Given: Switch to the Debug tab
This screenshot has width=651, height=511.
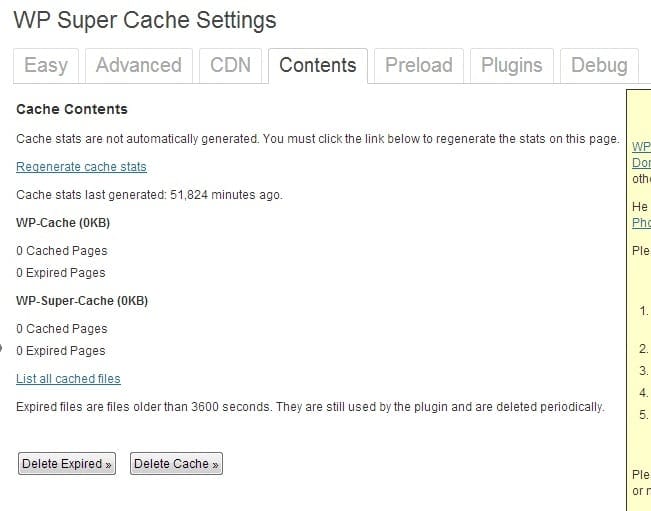Looking at the screenshot, I should point(599,66).
